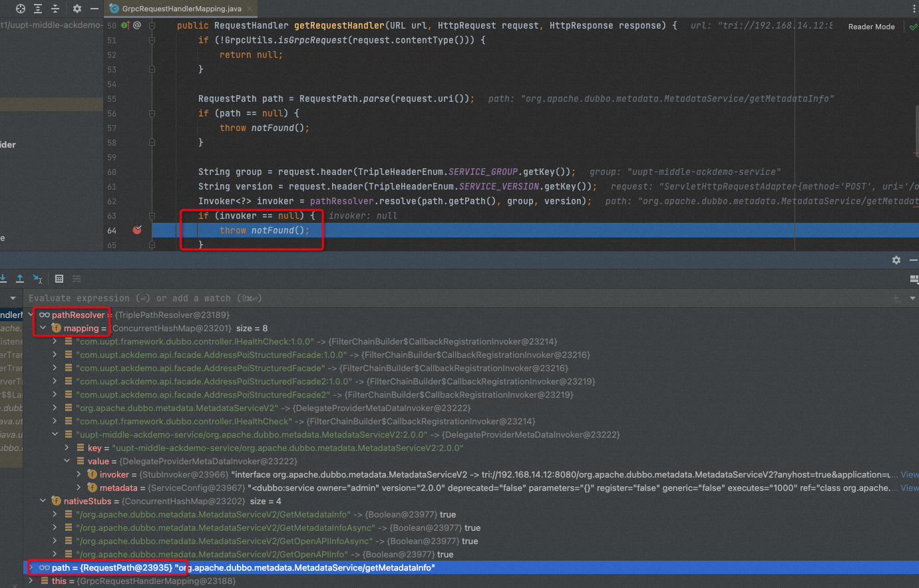Select the GrpcRequestHandlerMapping.java editor tab
This screenshot has height=588, width=919.
pos(181,9)
